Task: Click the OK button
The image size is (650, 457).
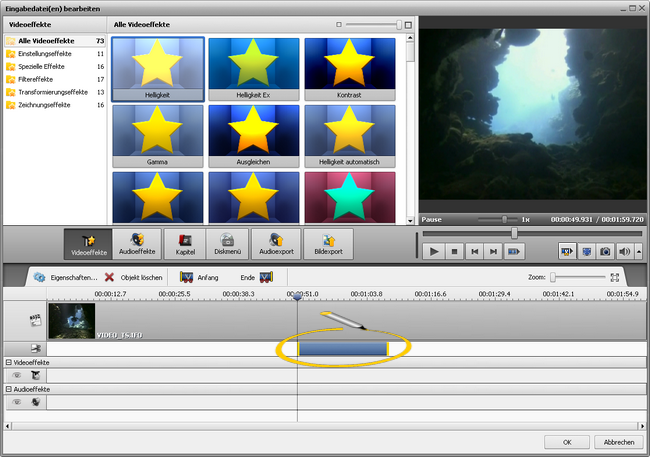Action: [566, 442]
